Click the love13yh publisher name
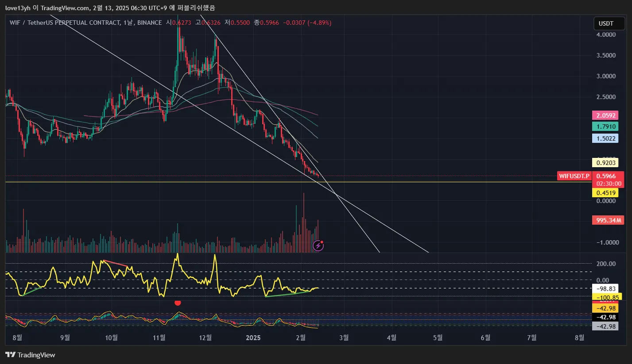 (17, 8)
